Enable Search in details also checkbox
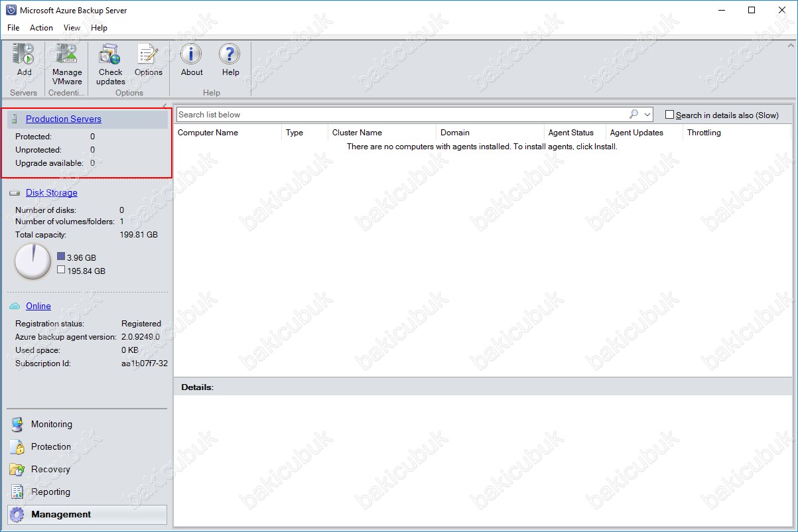The height and width of the screenshot is (532, 798). pos(670,115)
